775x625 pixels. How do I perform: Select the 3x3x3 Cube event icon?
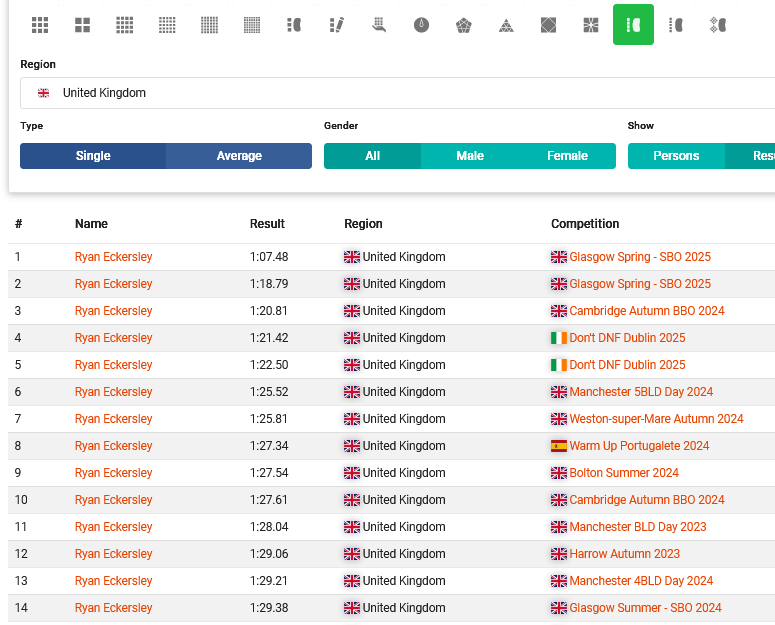(x=40, y=25)
